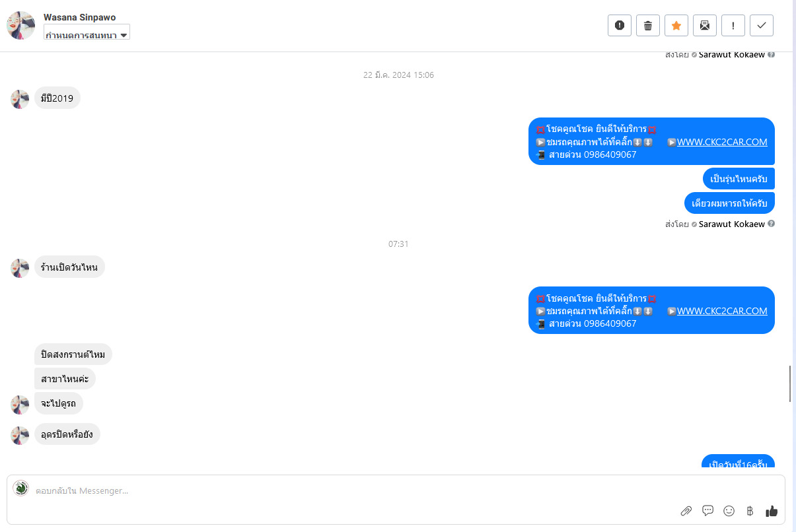Viewport: 796px width, 532px height.
Task: Mark conversation unread with envelope icon
Action: [705, 25]
